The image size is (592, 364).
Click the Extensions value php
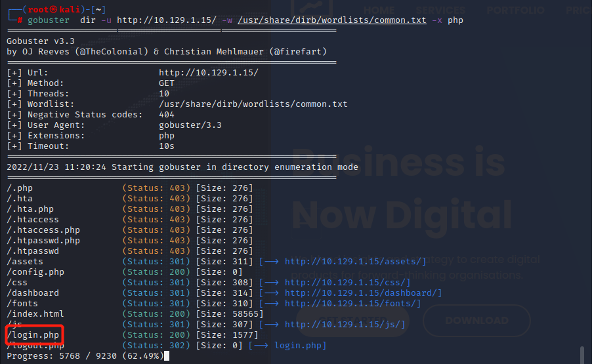coord(167,136)
